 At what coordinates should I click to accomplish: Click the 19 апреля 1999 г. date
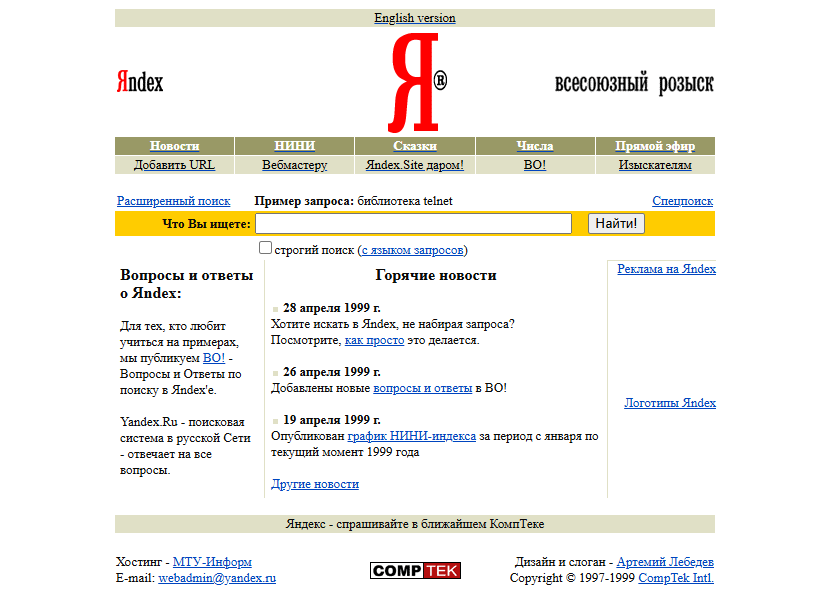332,419
